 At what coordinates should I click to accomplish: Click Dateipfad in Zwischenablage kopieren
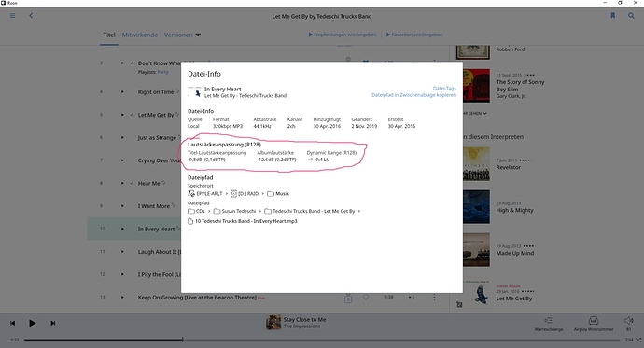coord(414,95)
